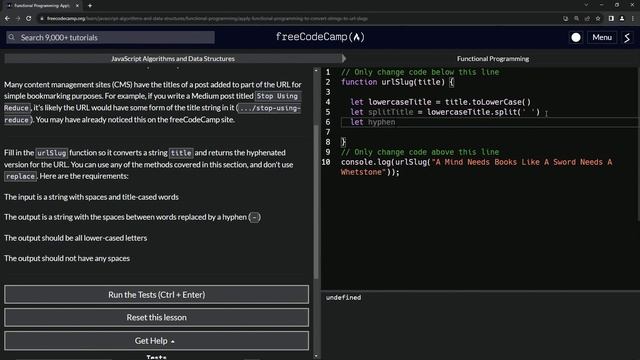Open JavaScript Algorithms and Data Structures breadcrumb

pyautogui.click(x=173, y=58)
